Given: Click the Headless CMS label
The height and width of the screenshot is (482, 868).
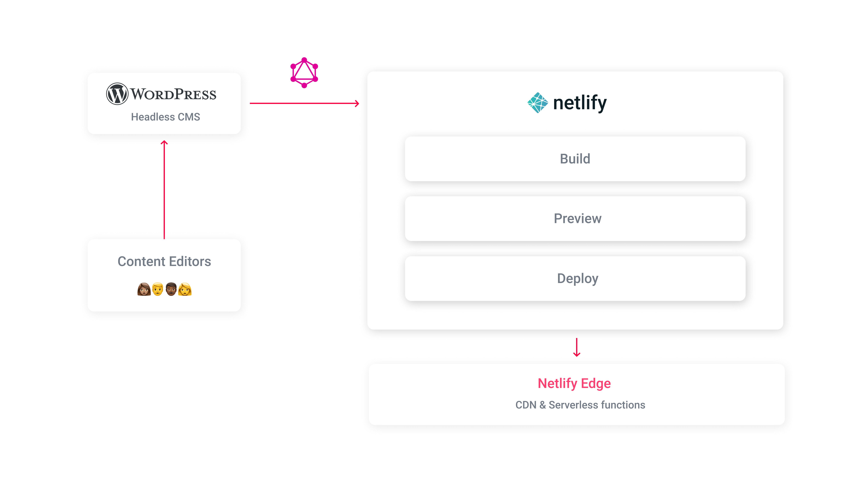Looking at the screenshot, I should pyautogui.click(x=165, y=117).
